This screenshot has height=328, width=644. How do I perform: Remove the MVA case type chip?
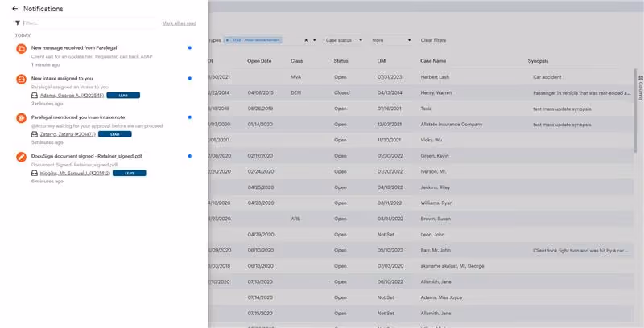tap(228, 40)
